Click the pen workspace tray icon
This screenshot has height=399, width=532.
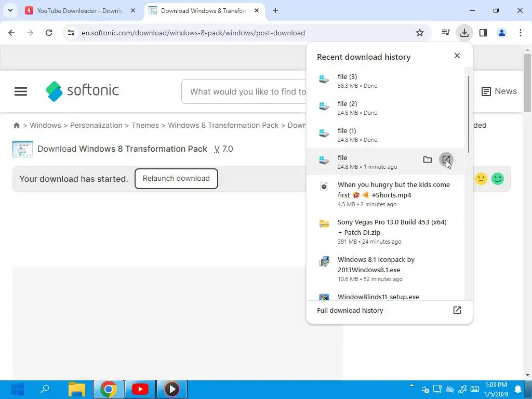tap(462, 389)
